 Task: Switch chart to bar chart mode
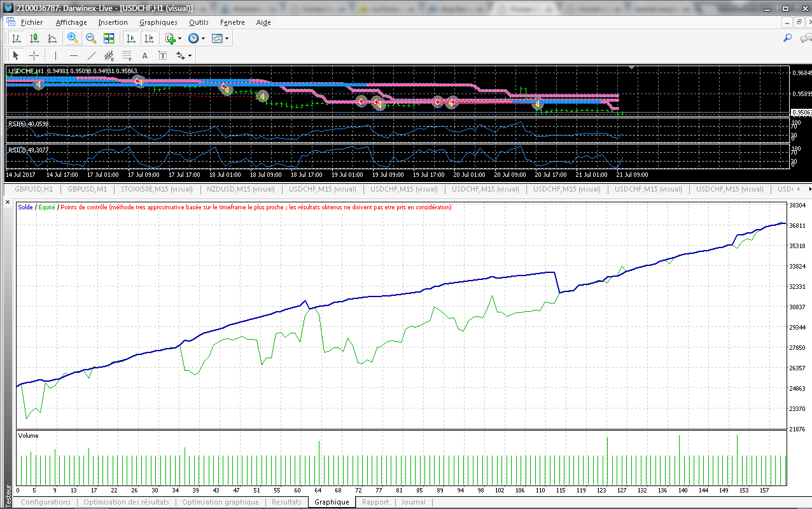(16, 38)
